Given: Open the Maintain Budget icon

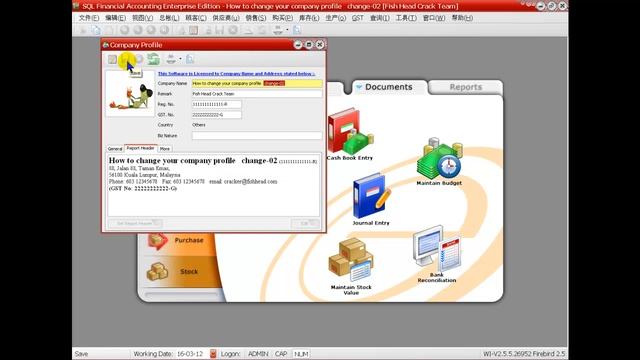Looking at the screenshot, I should tap(439, 162).
